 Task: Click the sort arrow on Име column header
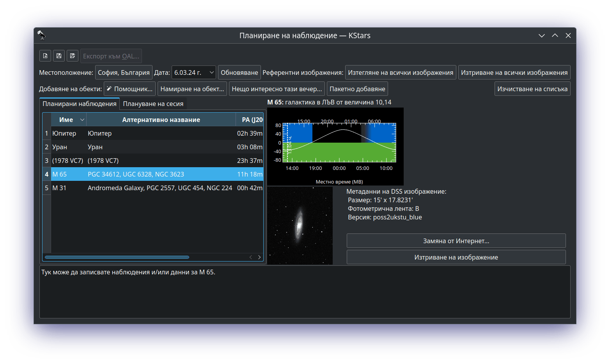(82, 120)
